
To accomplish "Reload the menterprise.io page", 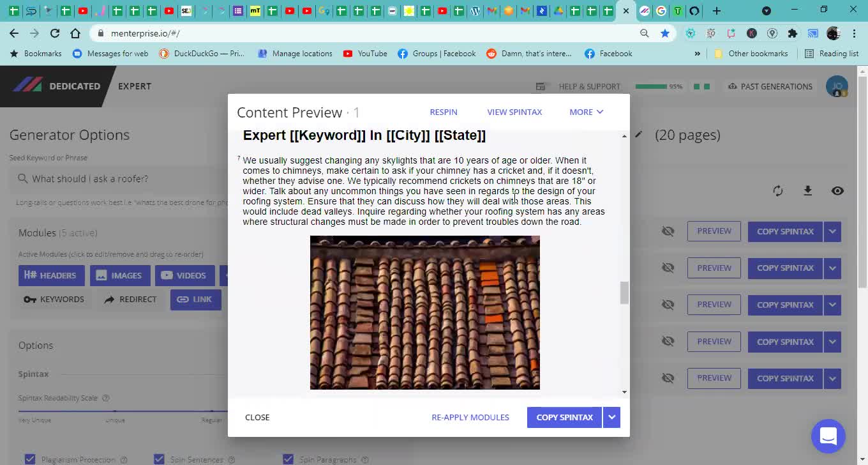I will pos(55,33).
